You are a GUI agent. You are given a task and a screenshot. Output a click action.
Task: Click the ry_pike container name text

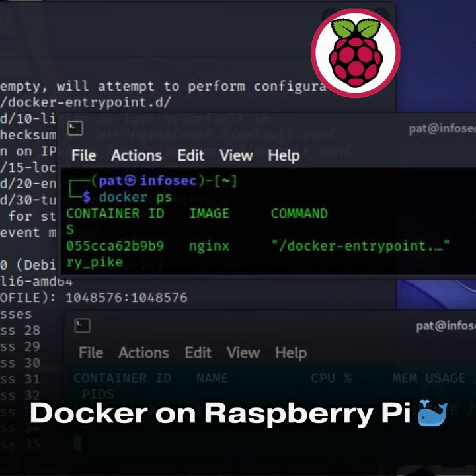coord(95,262)
